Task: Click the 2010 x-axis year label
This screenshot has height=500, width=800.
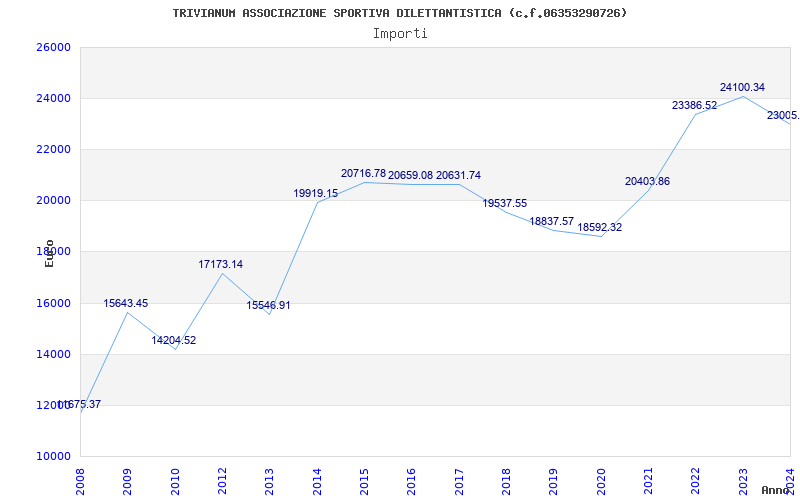Action: (x=175, y=481)
